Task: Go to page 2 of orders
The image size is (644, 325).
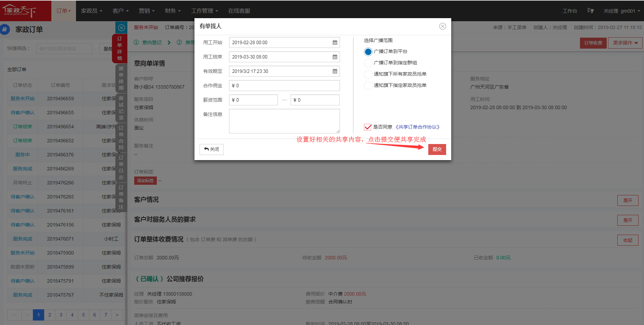Action: click(x=50, y=315)
